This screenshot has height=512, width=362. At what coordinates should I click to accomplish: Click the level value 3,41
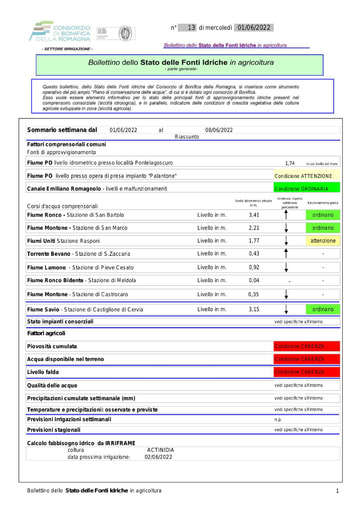(254, 215)
